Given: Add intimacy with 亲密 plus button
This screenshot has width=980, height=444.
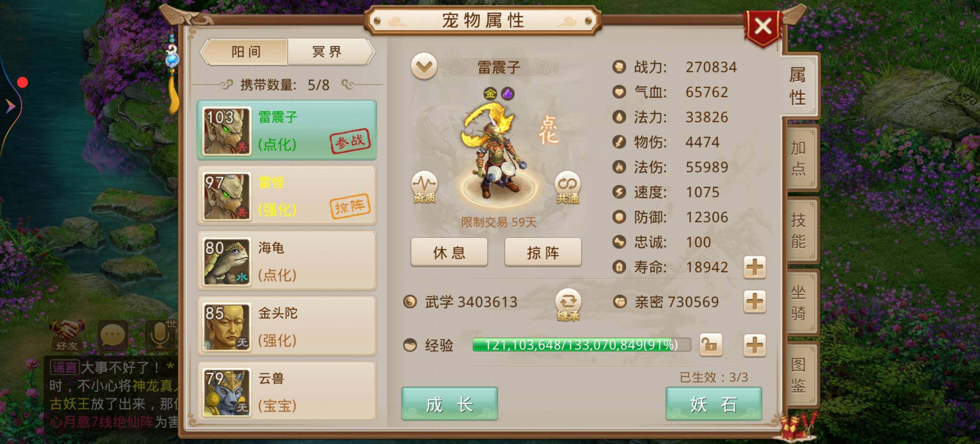Looking at the screenshot, I should 755,302.
